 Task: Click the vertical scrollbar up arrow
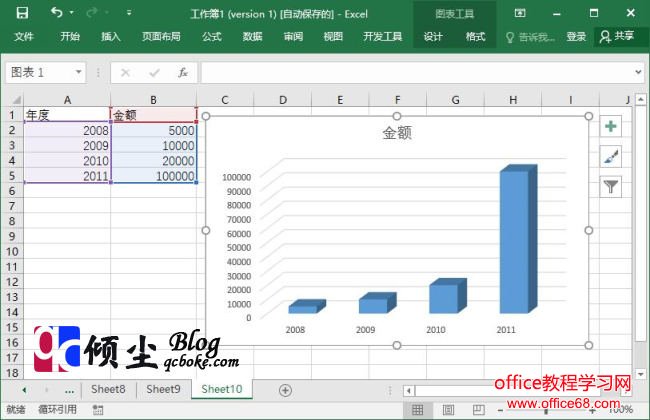tap(640, 100)
